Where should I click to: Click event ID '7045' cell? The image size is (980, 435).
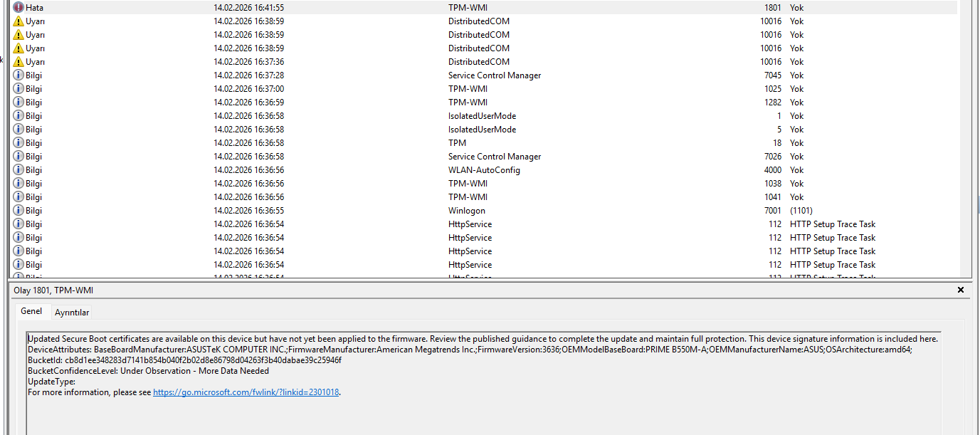pos(771,75)
